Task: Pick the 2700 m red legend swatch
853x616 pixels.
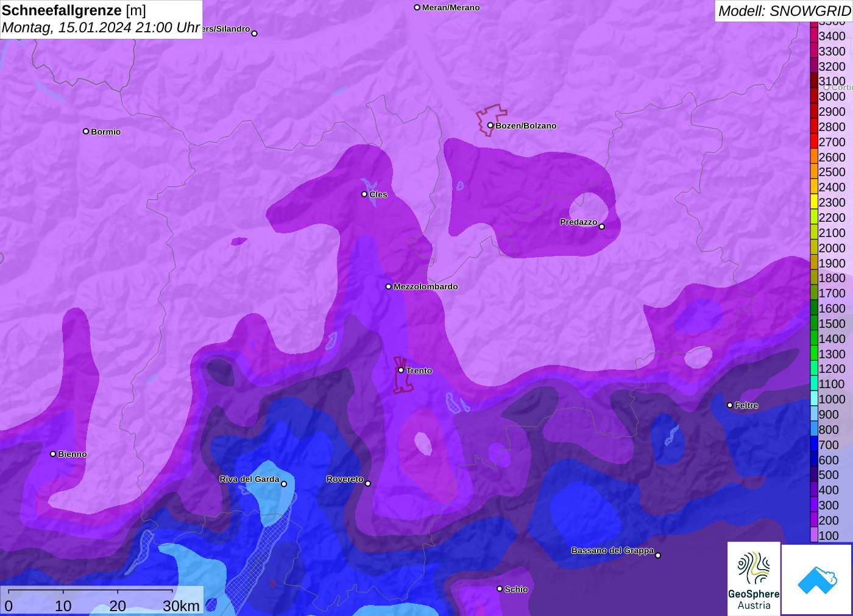Action: 814,141
